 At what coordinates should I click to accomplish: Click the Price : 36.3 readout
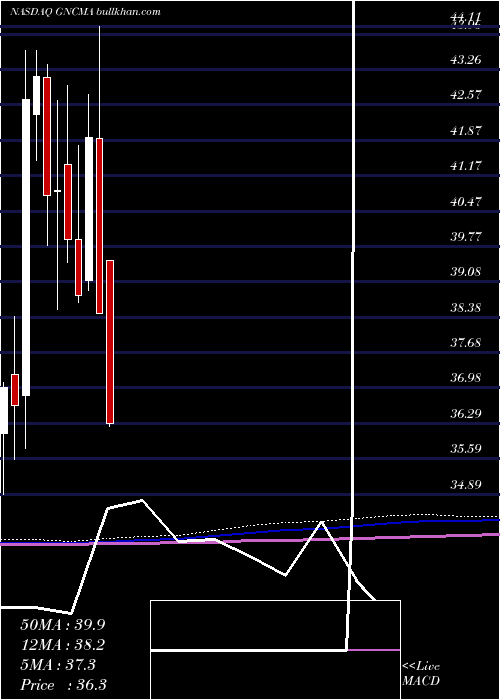(x=63, y=685)
